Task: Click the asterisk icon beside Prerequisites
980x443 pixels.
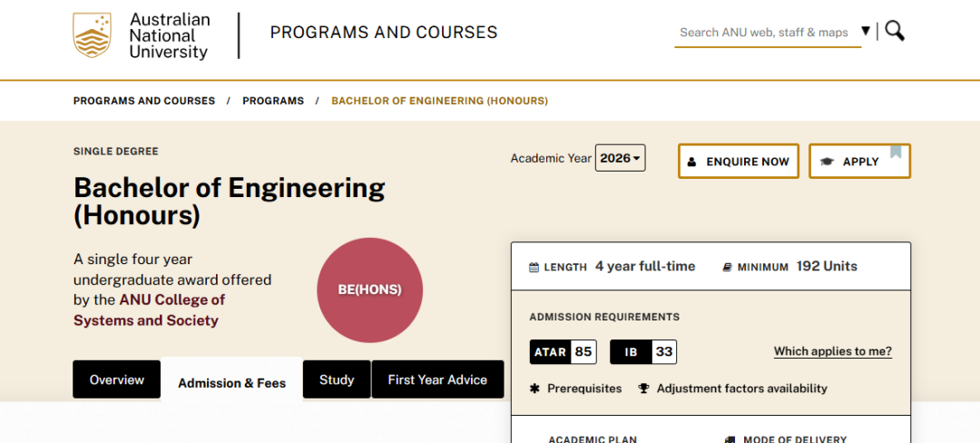Action: (534, 389)
